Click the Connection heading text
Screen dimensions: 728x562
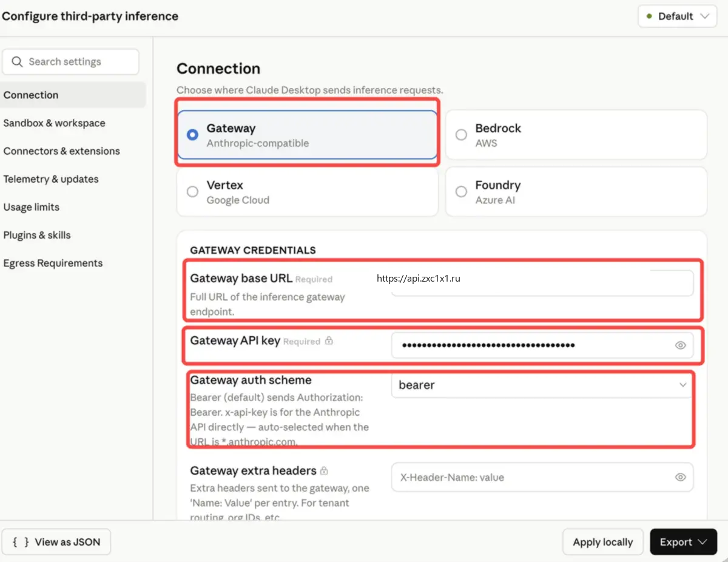click(x=218, y=69)
